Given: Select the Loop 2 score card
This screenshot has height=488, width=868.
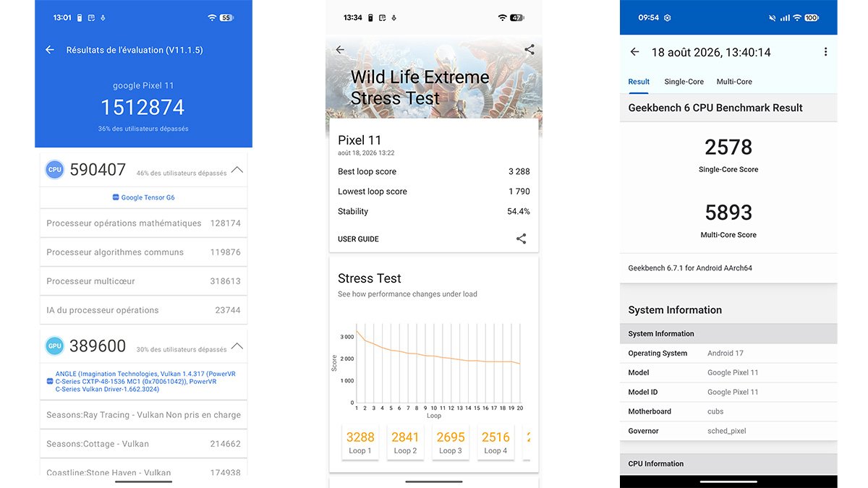Looking at the screenshot, I should 405,442.
